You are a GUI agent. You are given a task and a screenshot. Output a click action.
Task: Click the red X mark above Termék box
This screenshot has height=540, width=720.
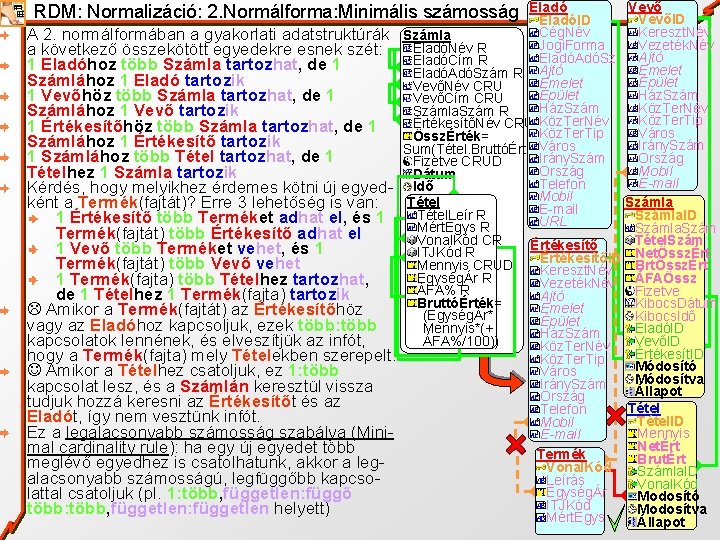[516, 444]
